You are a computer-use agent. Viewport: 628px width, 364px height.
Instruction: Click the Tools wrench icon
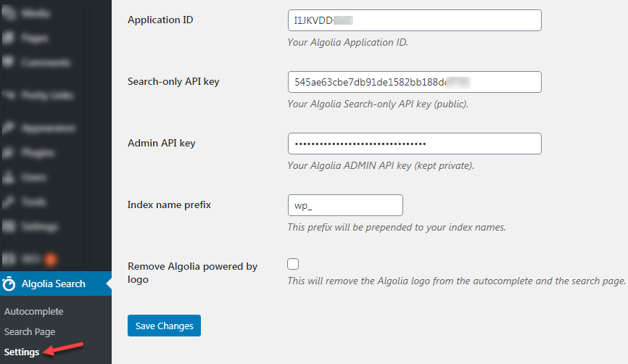click(x=9, y=202)
